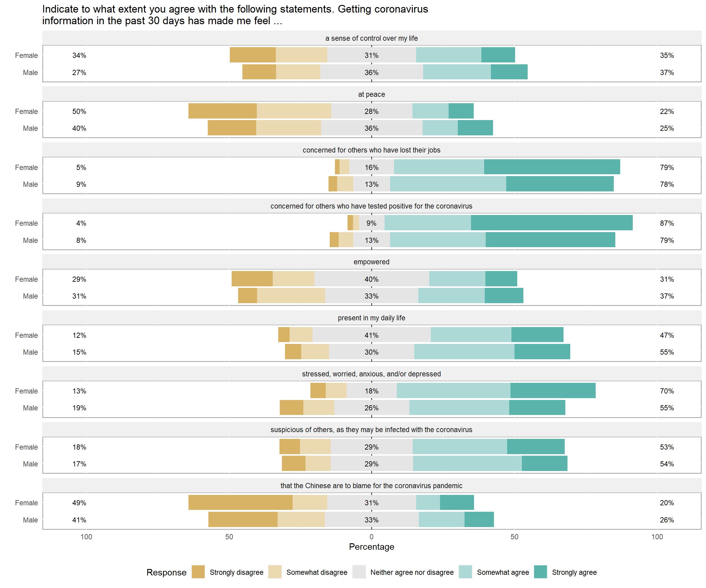Click the 'a sense of control over my life' header

coord(371,38)
